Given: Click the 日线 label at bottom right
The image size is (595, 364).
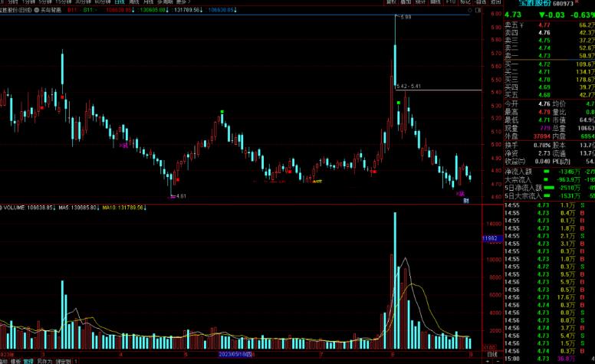Looking at the screenshot, I should pos(492,355).
